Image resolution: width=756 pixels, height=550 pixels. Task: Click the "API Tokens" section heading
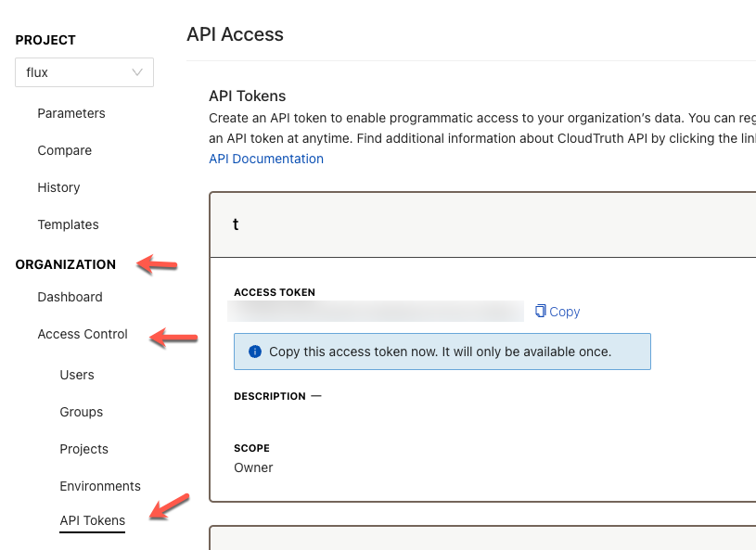[248, 96]
